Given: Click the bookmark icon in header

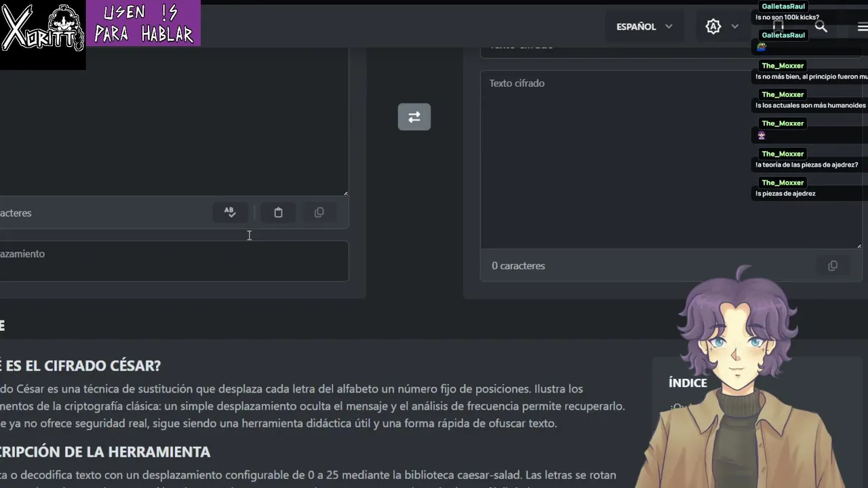Looking at the screenshot, I should pyautogui.click(x=778, y=26).
